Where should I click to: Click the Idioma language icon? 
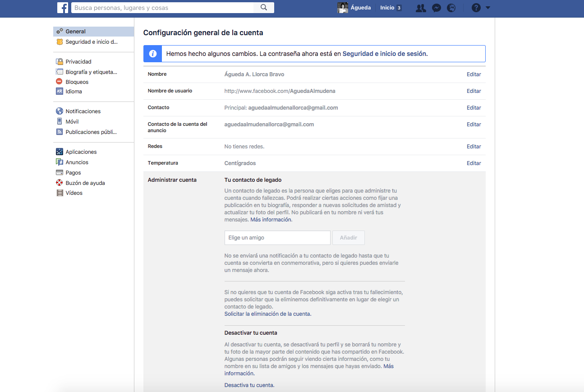coord(60,91)
